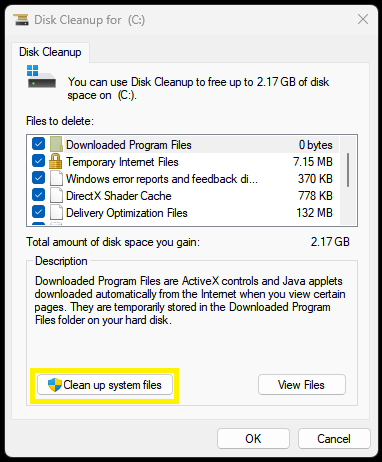Click the Windows error reports file icon
This screenshot has height=462, width=382.
coord(56,179)
